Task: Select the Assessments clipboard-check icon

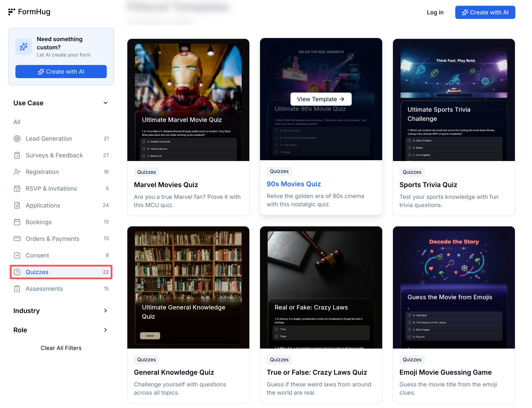Action: (x=17, y=289)
